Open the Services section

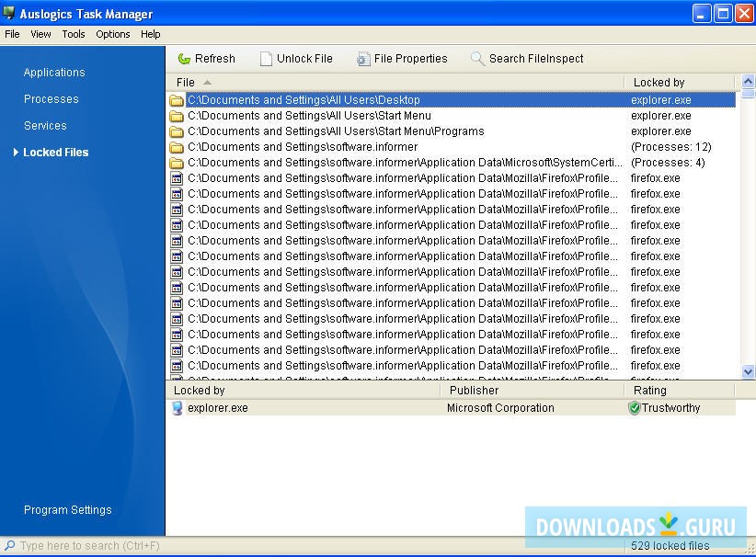(x=46, y=125)
